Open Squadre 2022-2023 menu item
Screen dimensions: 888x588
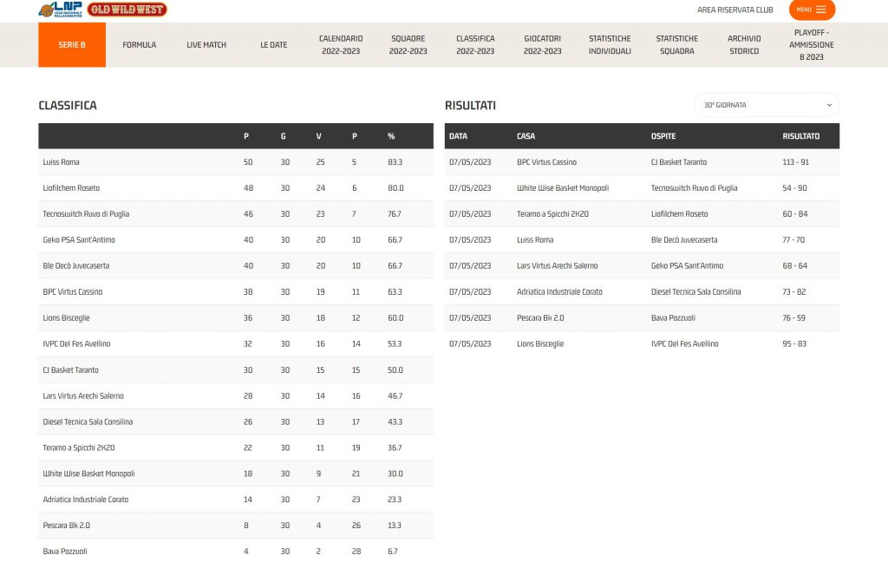tap(408, 45)
